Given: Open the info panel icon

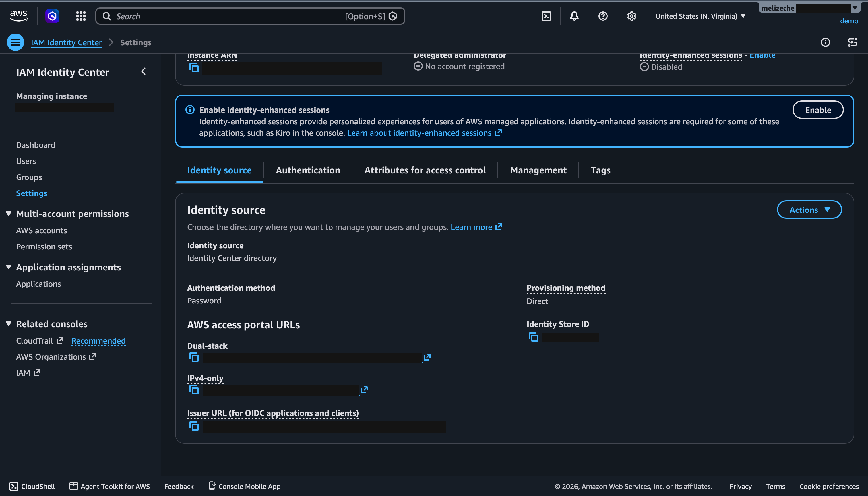Looking at the screenshot, I should click(826, 42).
